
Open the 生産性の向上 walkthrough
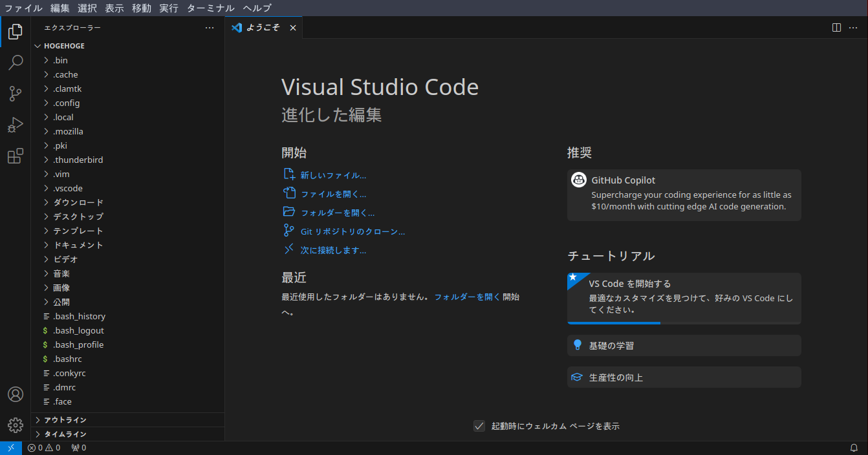[x=684, y=377]
